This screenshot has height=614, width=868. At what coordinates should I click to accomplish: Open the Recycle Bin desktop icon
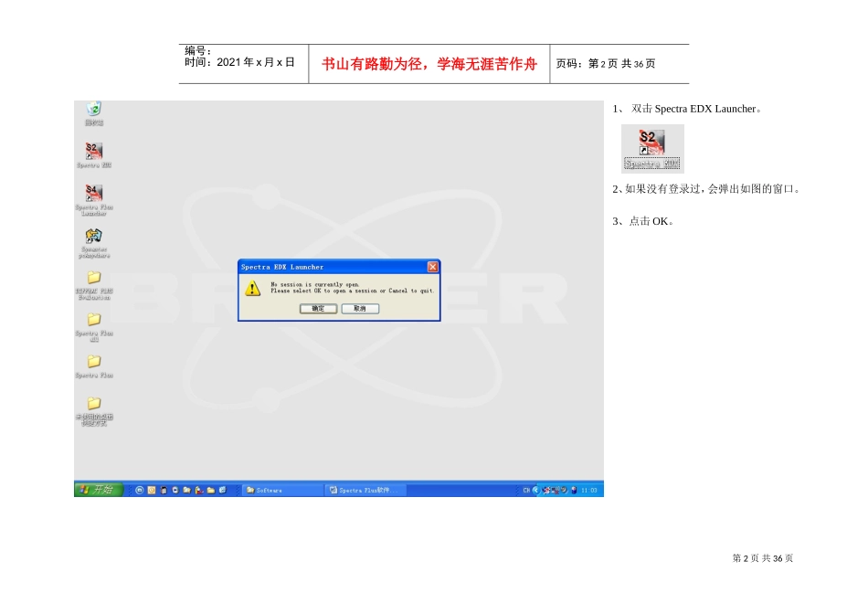point(94,113)
